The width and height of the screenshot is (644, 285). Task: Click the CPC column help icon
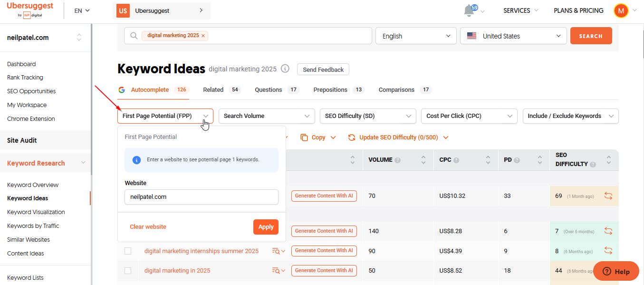(456, 160)
